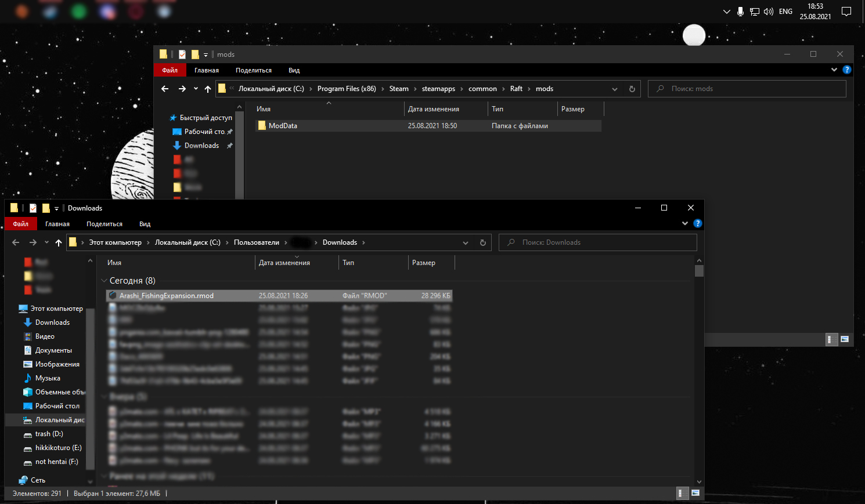Viewport: 865px width, 504px height.
Task: Click the ModData folder icon
Action: (x=262, y=125)
